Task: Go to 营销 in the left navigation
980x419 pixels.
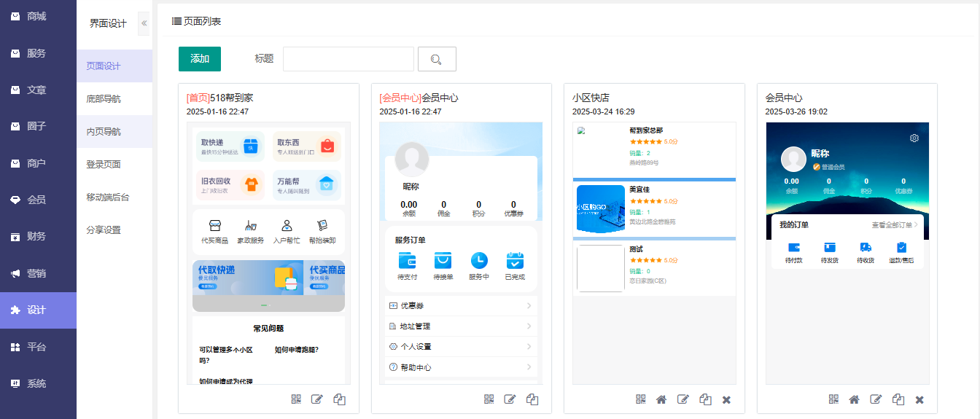Action: [x=36, y=273]
